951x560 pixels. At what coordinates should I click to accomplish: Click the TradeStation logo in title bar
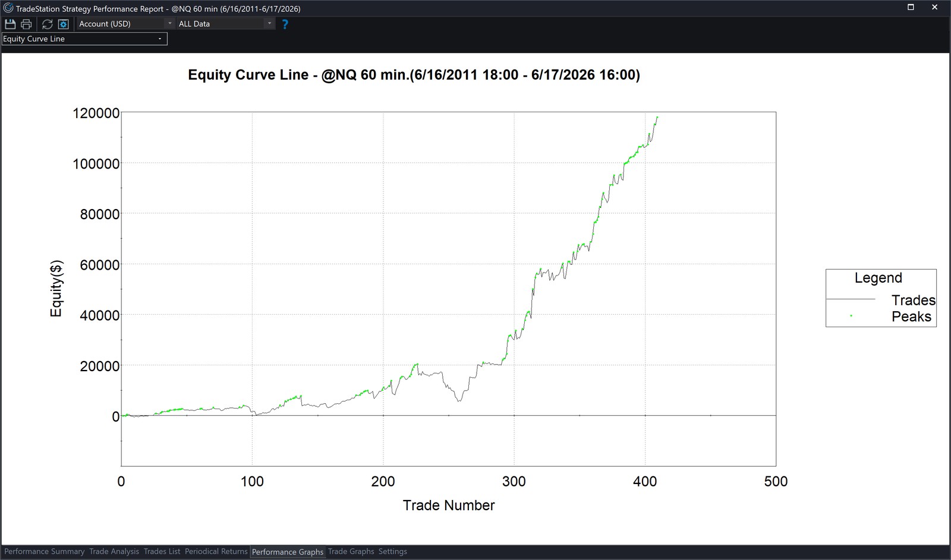pyautogui.click(x=8, y=8)
